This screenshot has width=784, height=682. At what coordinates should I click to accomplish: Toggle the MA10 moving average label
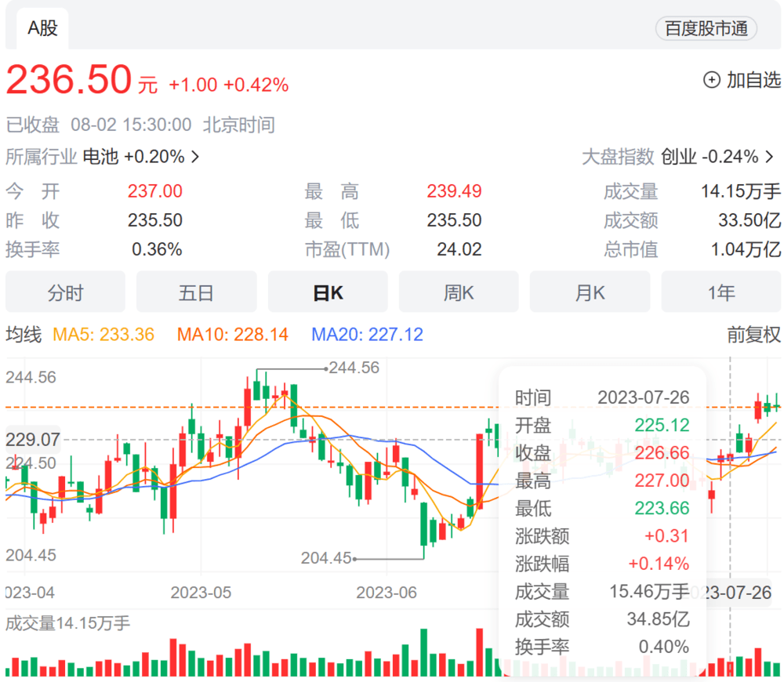232,335
